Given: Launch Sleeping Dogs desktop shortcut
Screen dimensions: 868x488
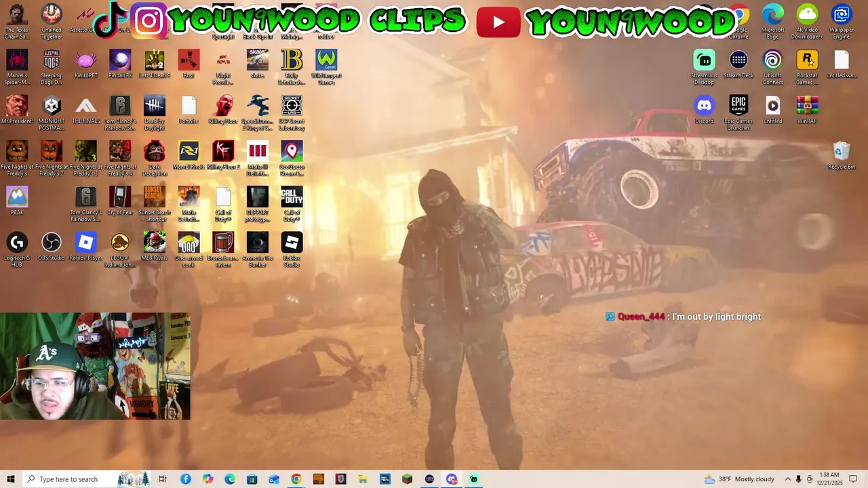Looking at the screenshot, I should (52, 67).
